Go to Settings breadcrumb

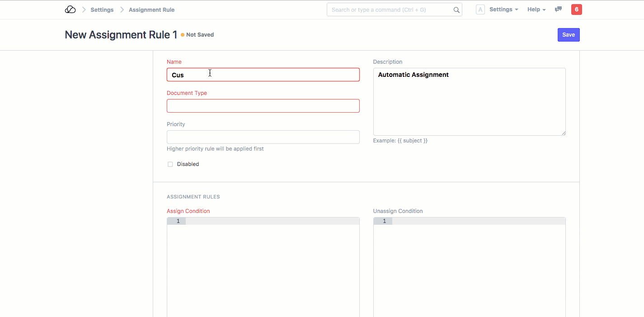102,9
